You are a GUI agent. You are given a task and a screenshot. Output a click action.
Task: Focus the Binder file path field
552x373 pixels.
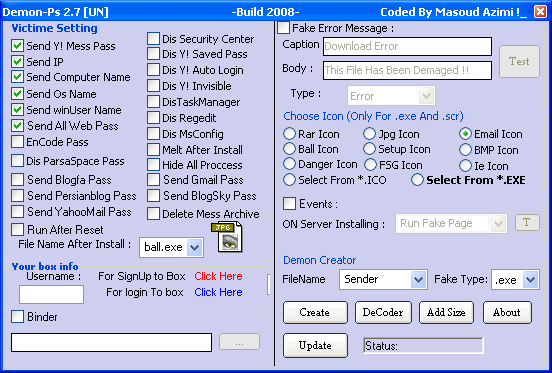coord(111,342)
